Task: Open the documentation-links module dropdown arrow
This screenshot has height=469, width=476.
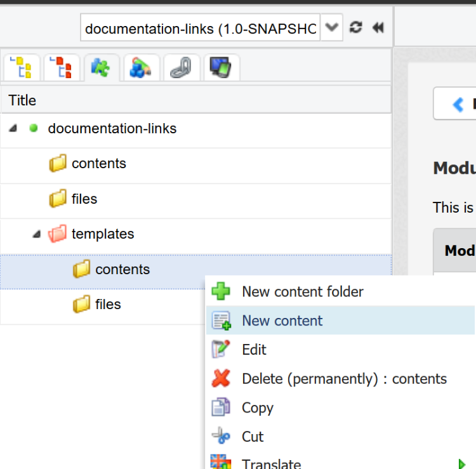Action: [332, 27]
